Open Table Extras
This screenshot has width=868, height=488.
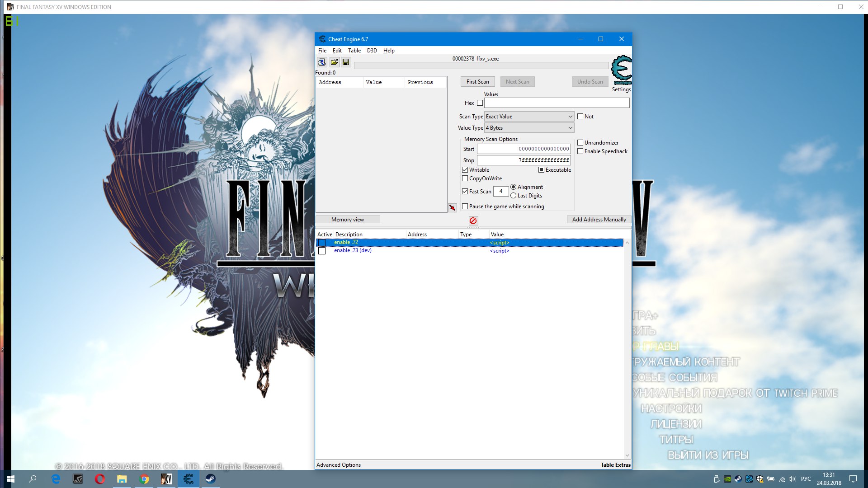[616, 465]
